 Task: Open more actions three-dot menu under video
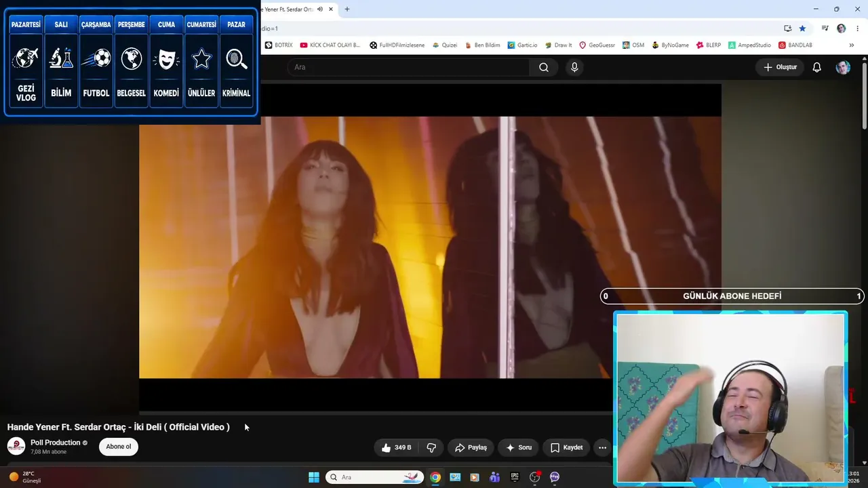tap(602, 447)
